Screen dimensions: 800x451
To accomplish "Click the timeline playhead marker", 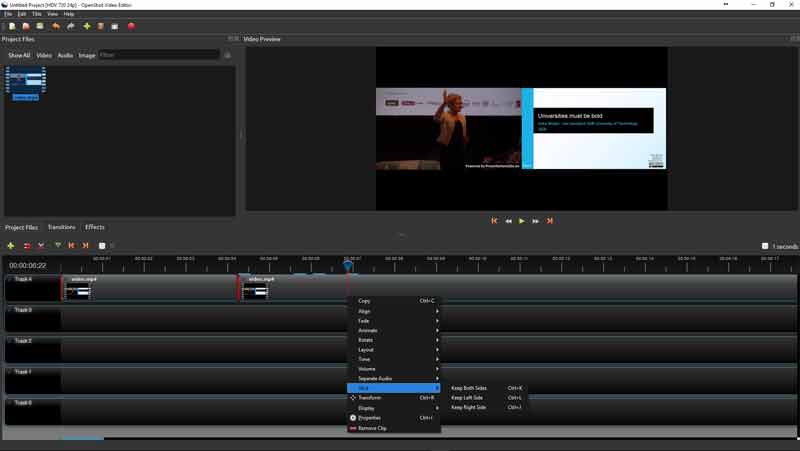I will click(348, 265).
